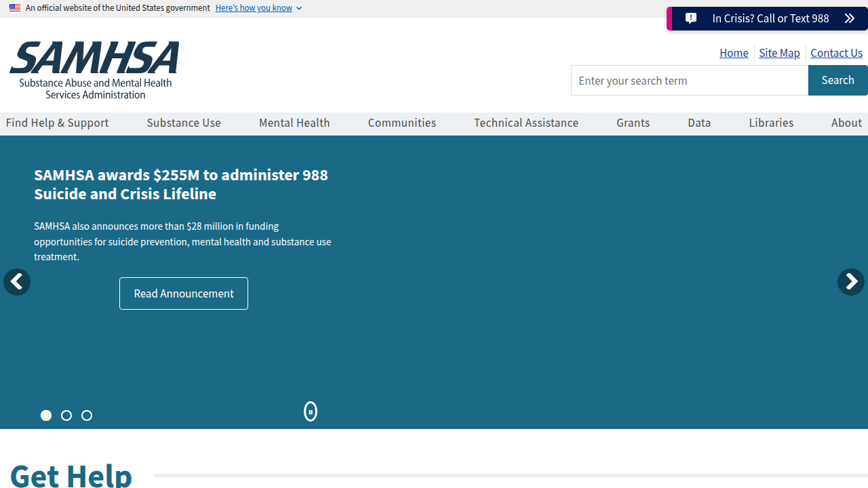Click the SAMHSA awards $255M headline
This screenshot has height=488, width=868.
point(181,184)
